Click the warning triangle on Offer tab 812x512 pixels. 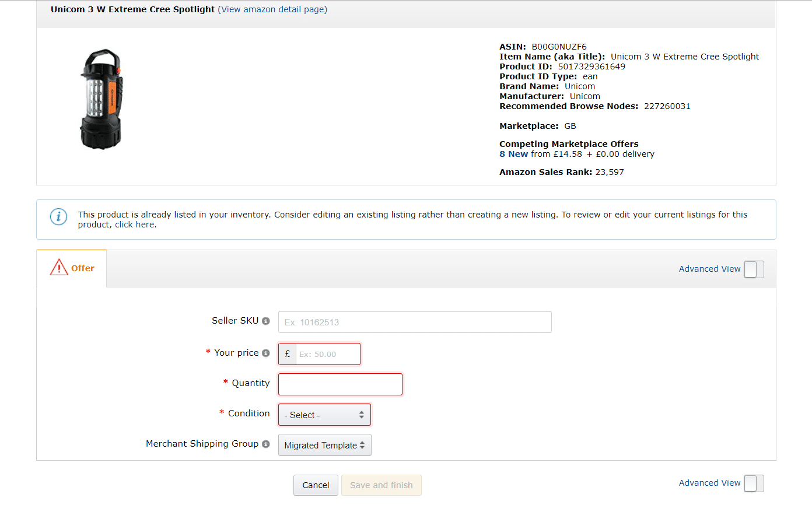59,267
